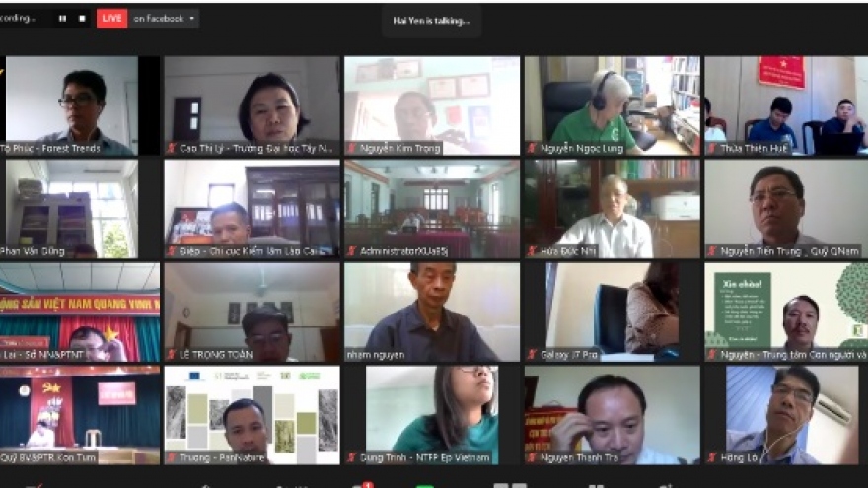This screenshot has height=488, width=868.
Task: Click the muted mic icon of Nguyễn Ngọc Lung
Action: pos(532,148)
